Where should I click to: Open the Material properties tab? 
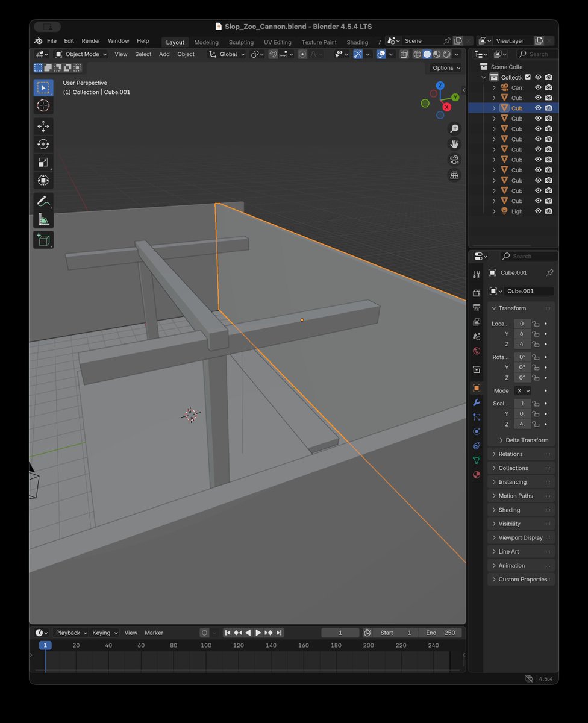(477, 475)
